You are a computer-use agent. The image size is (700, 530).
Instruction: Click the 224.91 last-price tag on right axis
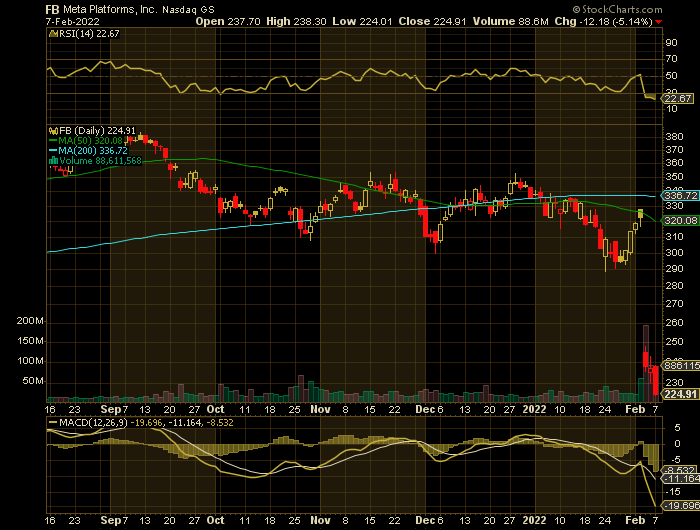[x=681, y=394]
